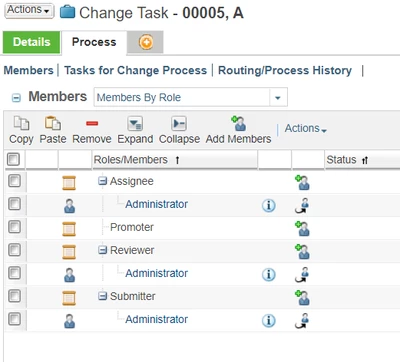400x362 pixels.
Task: Click the Reviewer role scroll icon
Action: pos(69,252)
